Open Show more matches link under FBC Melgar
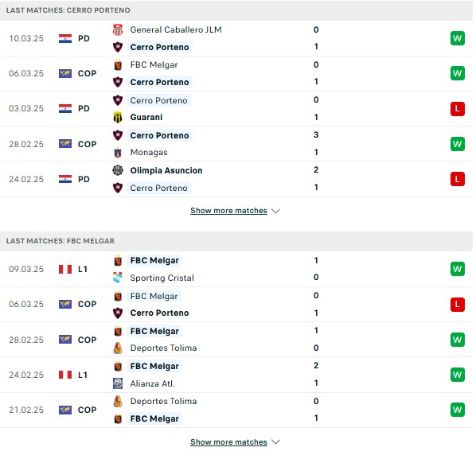This screenshot has height=459, width=476. click(x=228, y=441)
